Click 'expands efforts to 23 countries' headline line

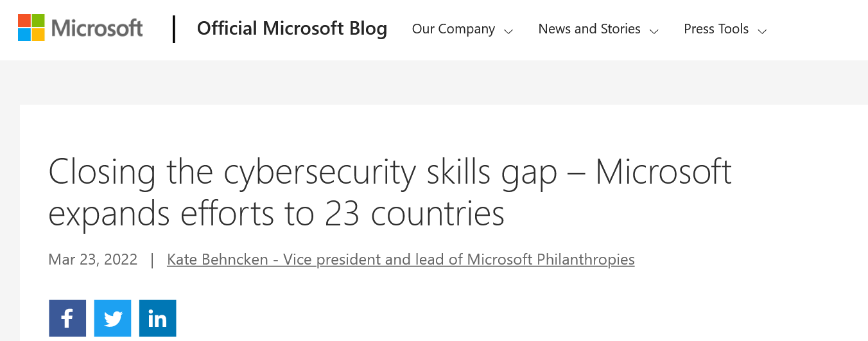tap(276, 214)
